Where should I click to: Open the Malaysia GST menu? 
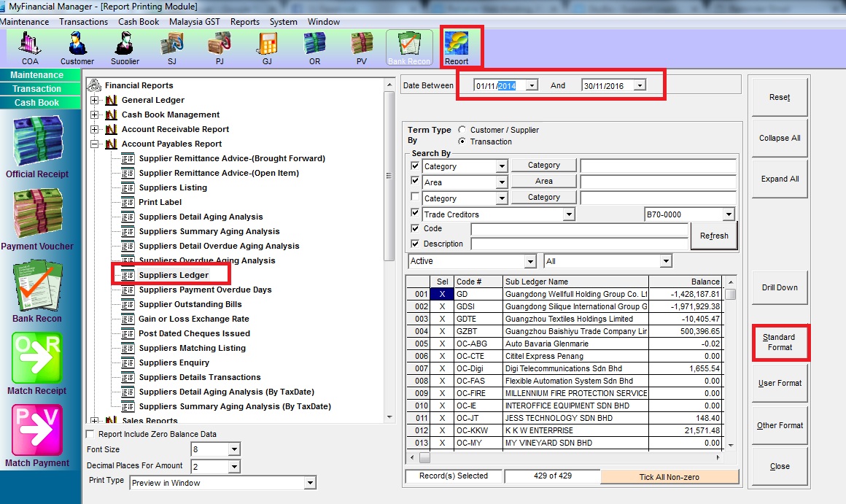click(x=194, y=22)
